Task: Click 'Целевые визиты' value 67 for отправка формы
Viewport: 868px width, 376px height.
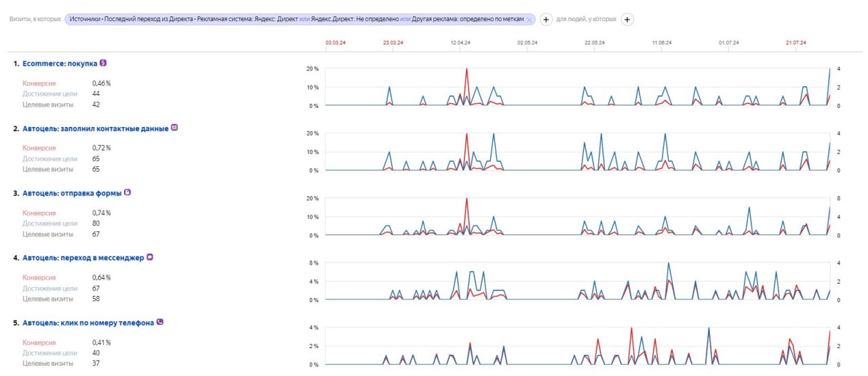Action: (x=96, y=234)
